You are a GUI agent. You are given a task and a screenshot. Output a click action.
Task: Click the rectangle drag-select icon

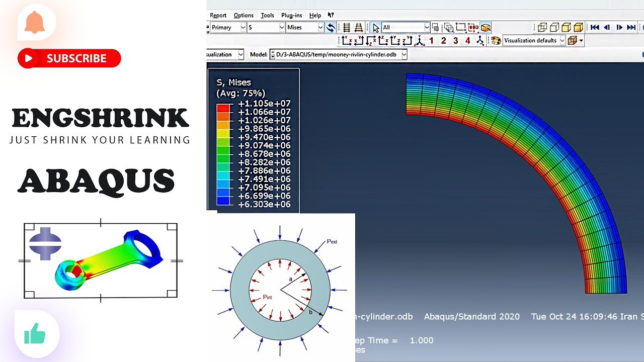[460, 27]
